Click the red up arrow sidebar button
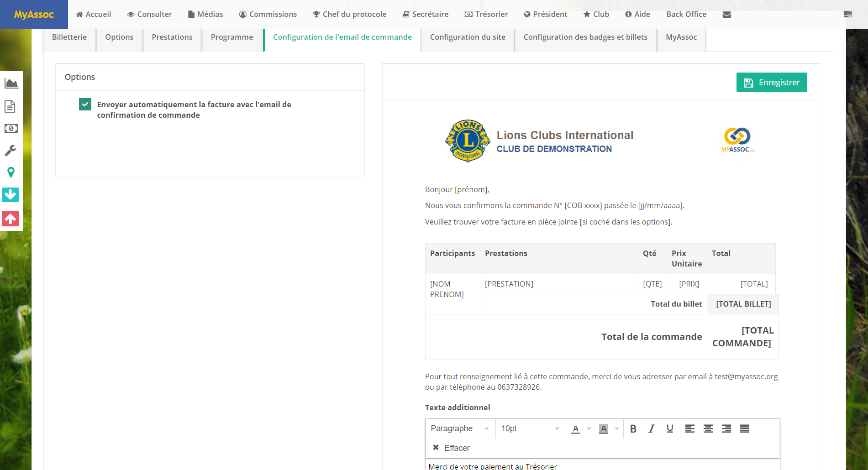 tap(11, 219)
